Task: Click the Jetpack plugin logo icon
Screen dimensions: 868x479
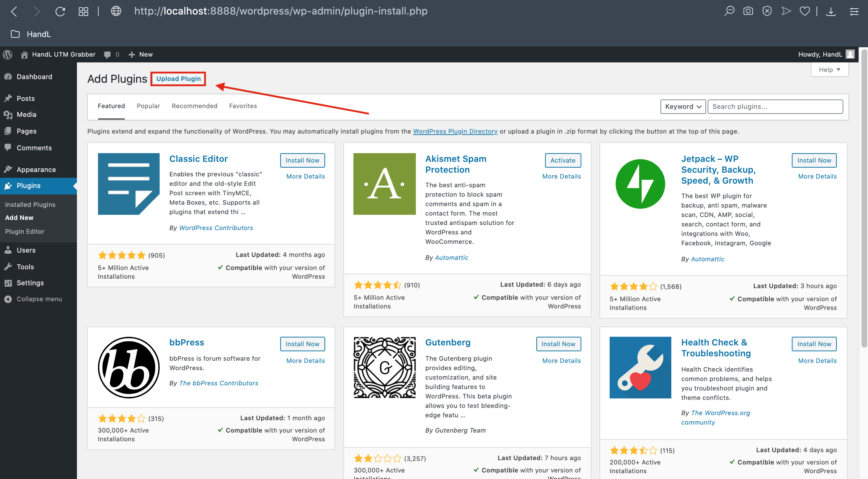Action: click(x=640, y=184)
